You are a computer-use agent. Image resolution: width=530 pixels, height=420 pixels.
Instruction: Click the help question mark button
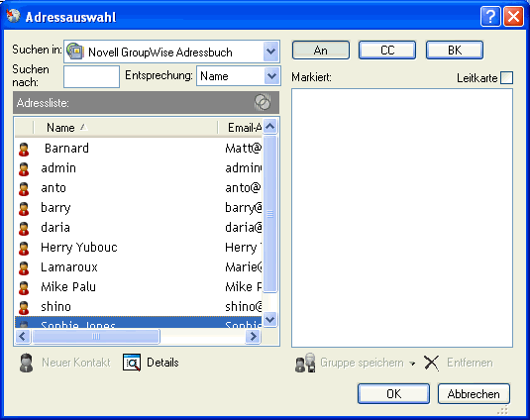pyautogui.click(x=490, y=16)
